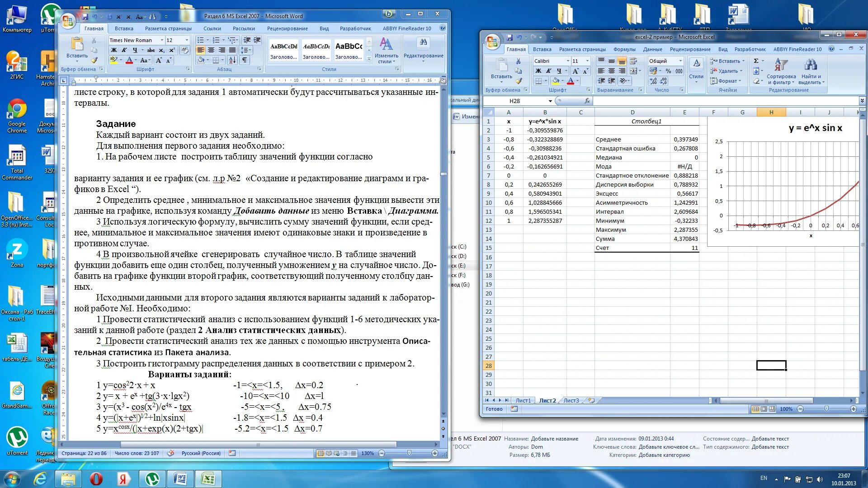Open the Excel Общий number format dropdown
Screen dimensions: 868x488
(x=679, y=61)
